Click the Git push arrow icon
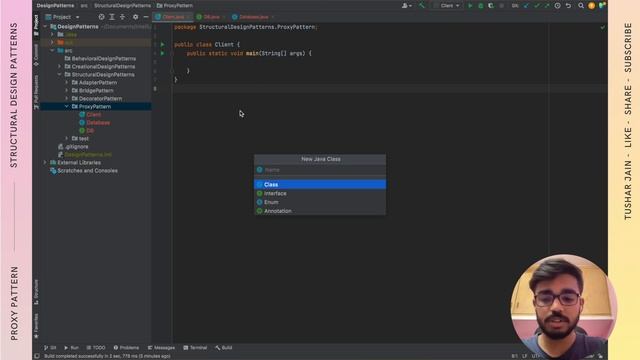640x360 pixels. 547,6
